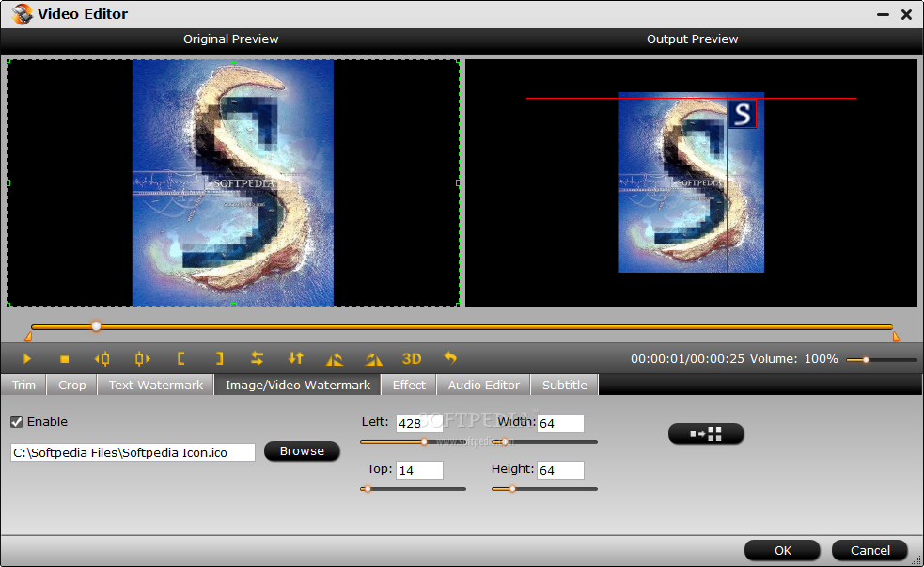Viewport: 924px width, 567px height.
Task: Set the trim start left bracket
Action: tap(180, 358)
